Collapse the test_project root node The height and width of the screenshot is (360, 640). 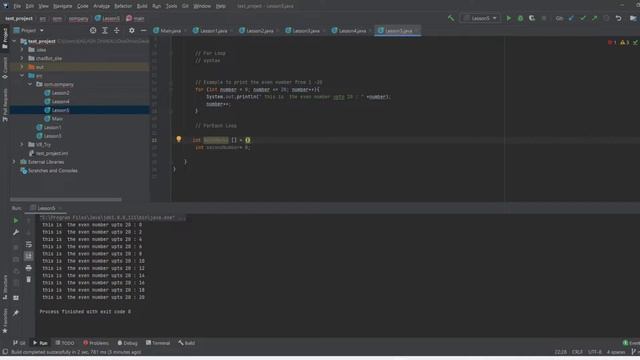[15, 41]
